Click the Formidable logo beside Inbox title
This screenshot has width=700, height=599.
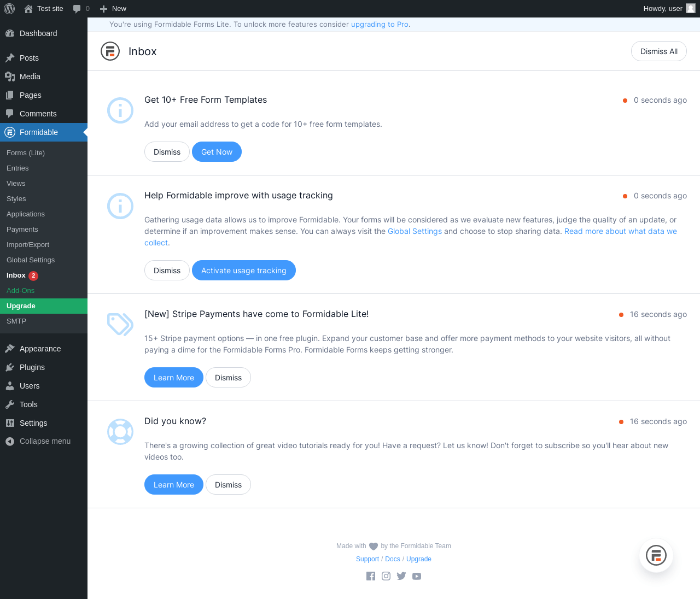coord(110,51)
